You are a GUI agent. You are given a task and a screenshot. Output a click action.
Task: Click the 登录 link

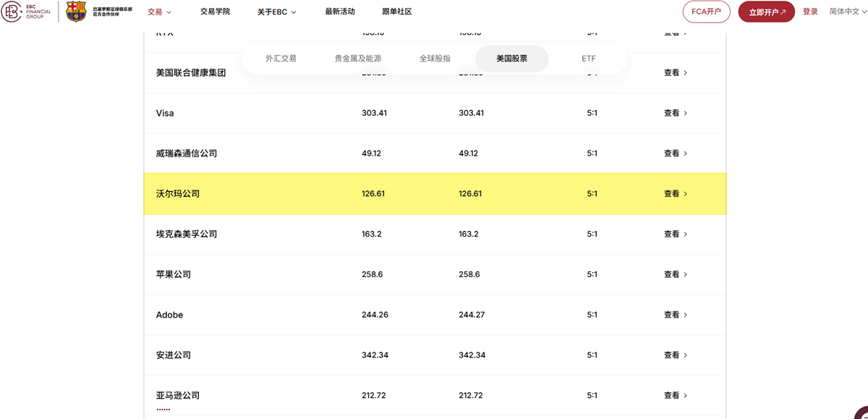tap(810, 12)
